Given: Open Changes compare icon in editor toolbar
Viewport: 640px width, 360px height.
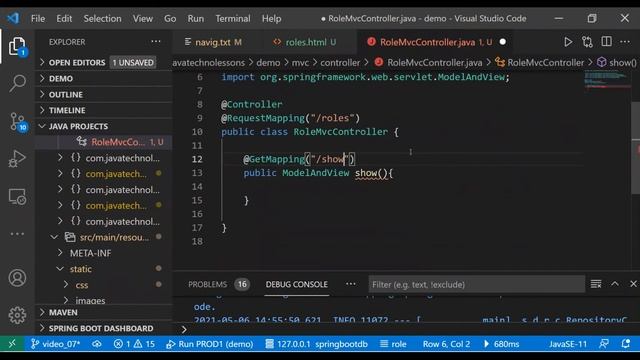Looking at the screenshot, I should point(587,42).
